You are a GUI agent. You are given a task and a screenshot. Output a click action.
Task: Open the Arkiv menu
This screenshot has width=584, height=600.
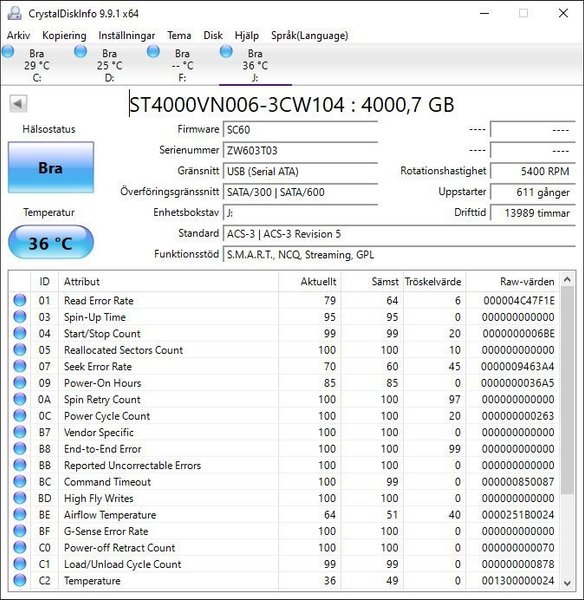pos(18,36)
